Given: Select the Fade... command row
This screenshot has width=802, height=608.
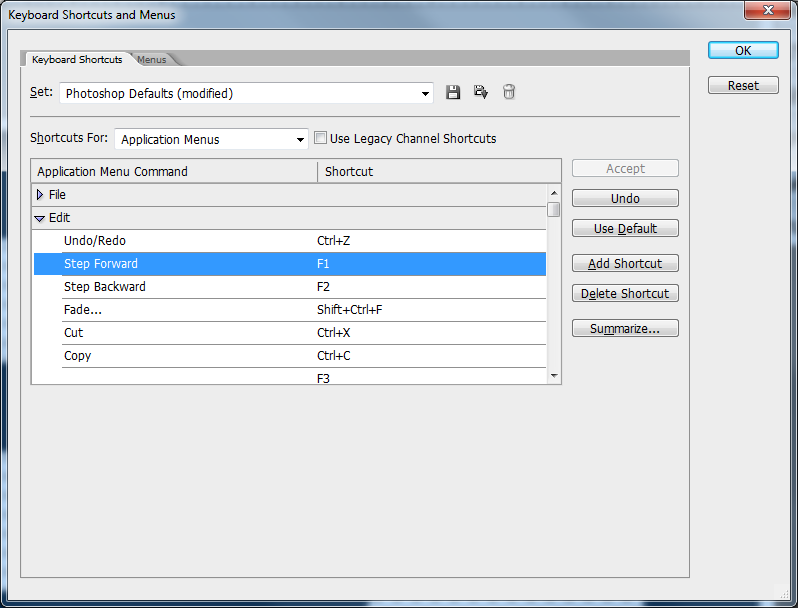Looking at the screenshot, I should [289, 310].
